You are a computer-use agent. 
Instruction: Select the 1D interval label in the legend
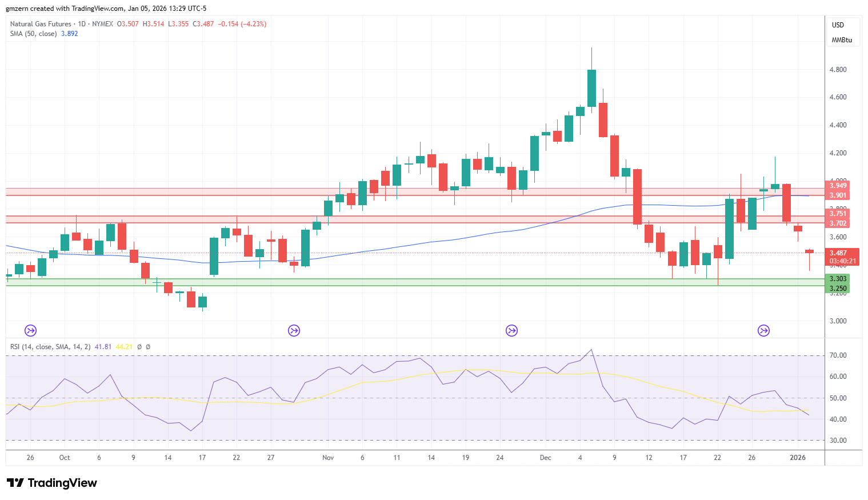click(x=82, y=24)
